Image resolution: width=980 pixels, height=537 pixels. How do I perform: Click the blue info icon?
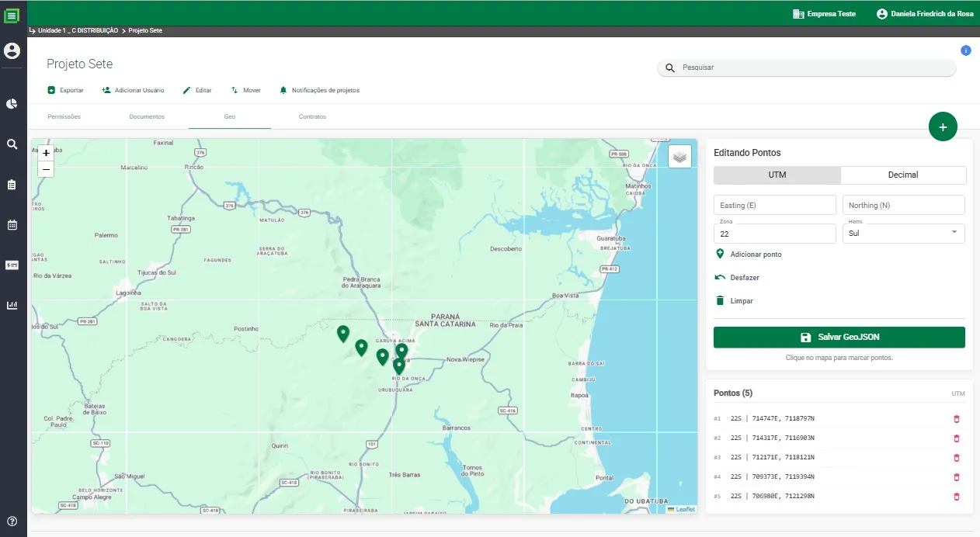pyautogui.click(x=966, y=50)
